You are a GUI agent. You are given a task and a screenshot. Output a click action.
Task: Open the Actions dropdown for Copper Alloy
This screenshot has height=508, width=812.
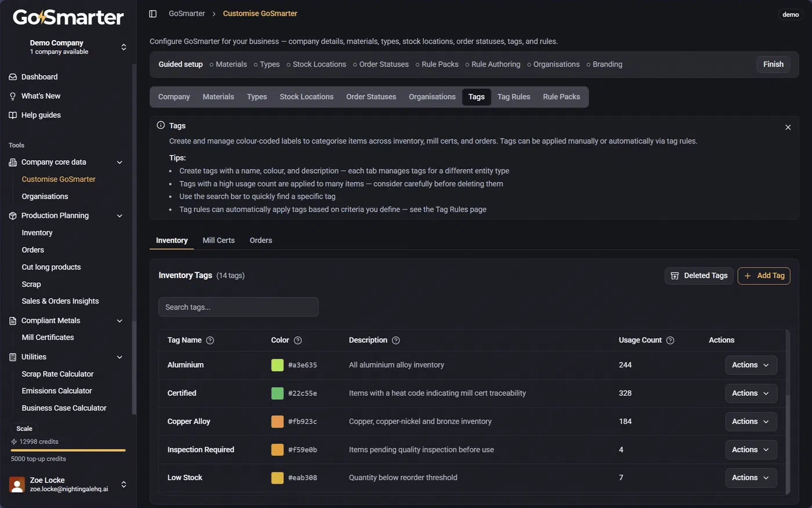click(x=751, y=421)
